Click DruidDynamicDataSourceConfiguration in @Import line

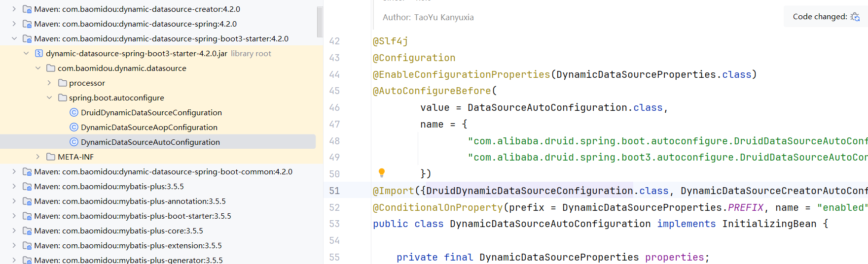pos(530,191)
